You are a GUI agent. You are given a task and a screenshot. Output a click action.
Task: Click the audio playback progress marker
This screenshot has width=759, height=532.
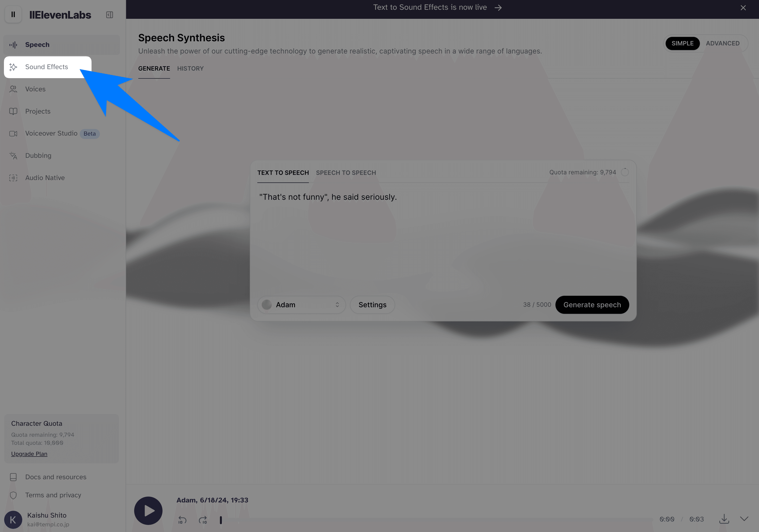coord(221,520)
